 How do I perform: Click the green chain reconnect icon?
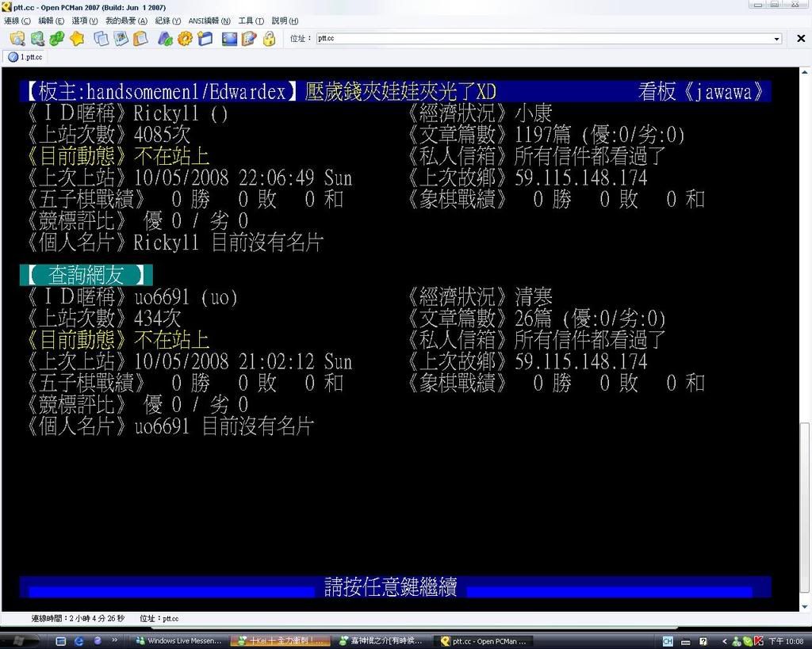coord(56,38)
